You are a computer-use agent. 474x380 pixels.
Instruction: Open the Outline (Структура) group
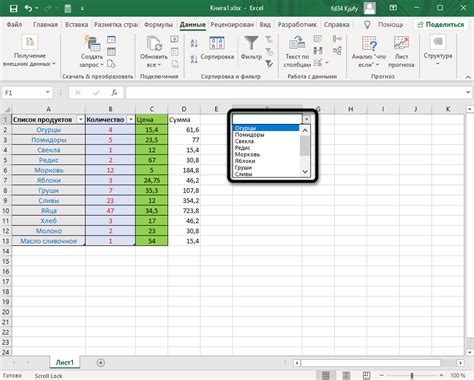point(438,50)
